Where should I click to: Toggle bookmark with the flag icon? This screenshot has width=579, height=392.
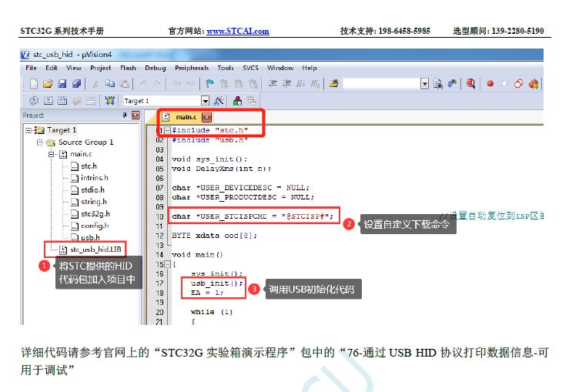[x=209, y=84]
